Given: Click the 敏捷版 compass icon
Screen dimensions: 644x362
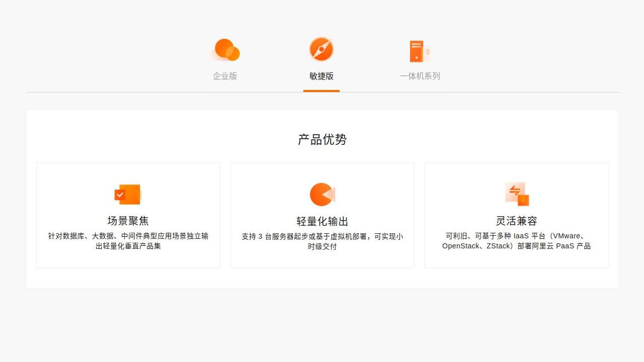Looking at the screenshot, I should [x=321, y=49].
